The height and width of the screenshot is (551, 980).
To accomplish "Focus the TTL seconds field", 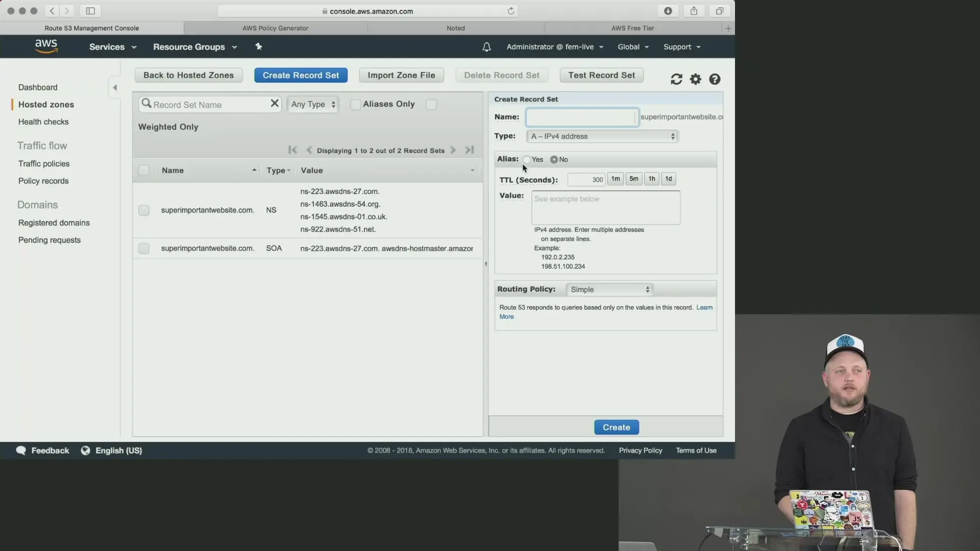I will [x=586, y=179].
